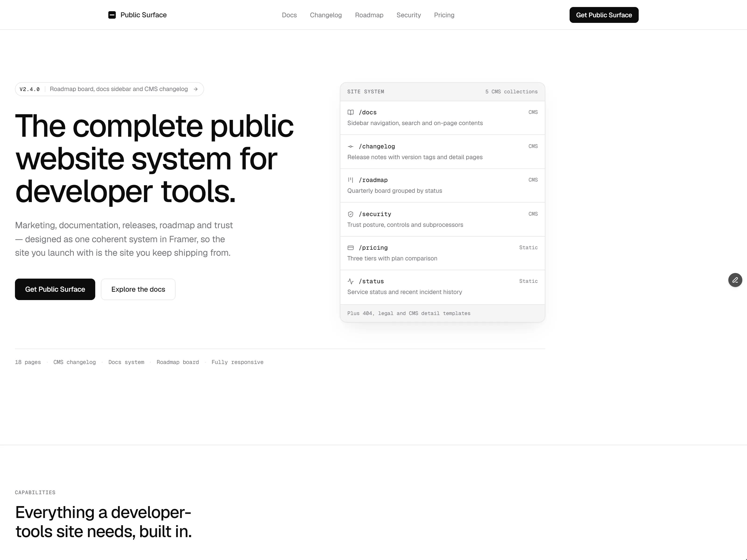Click 'Quarterly board grouped by status'
This screenshot has height=560, width=747.
tap(395, 191)
